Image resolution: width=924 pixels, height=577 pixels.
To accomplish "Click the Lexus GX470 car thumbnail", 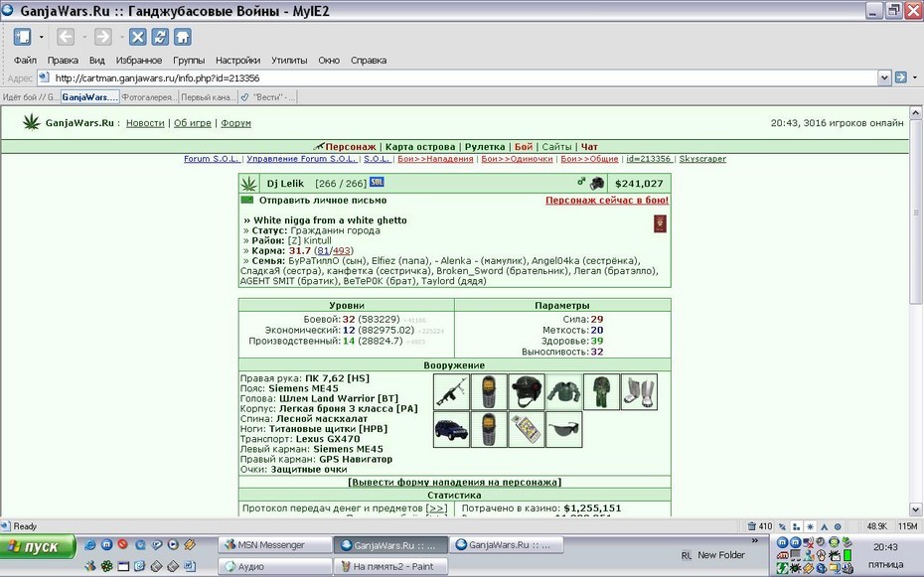I will click(x=451, y=429).
